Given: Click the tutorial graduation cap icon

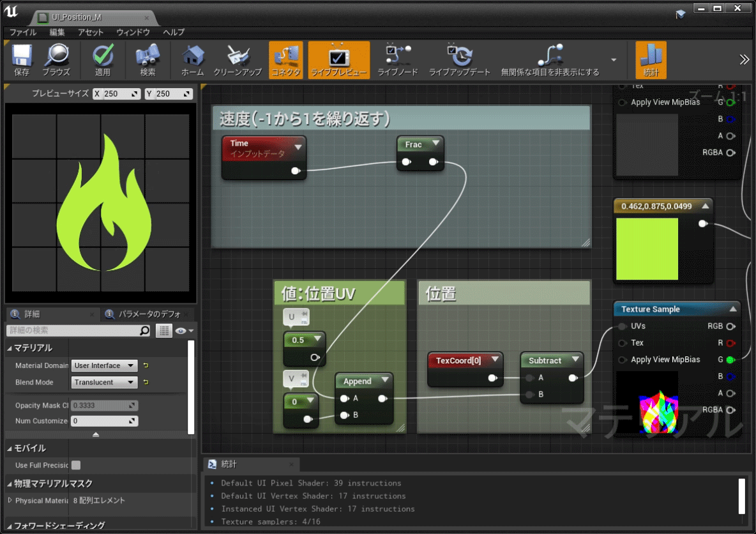Looking at the screenshot, I should 680,14.
